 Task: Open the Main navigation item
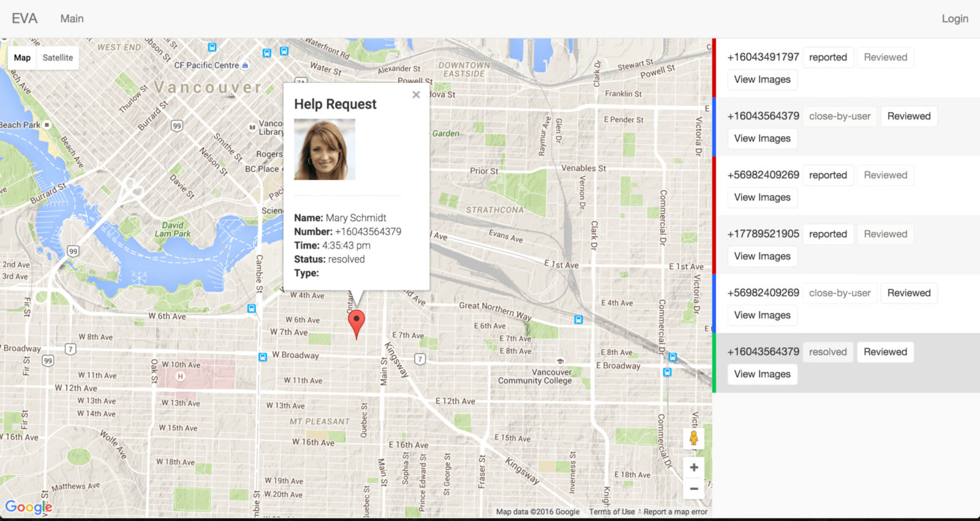[x=72, y=18]
